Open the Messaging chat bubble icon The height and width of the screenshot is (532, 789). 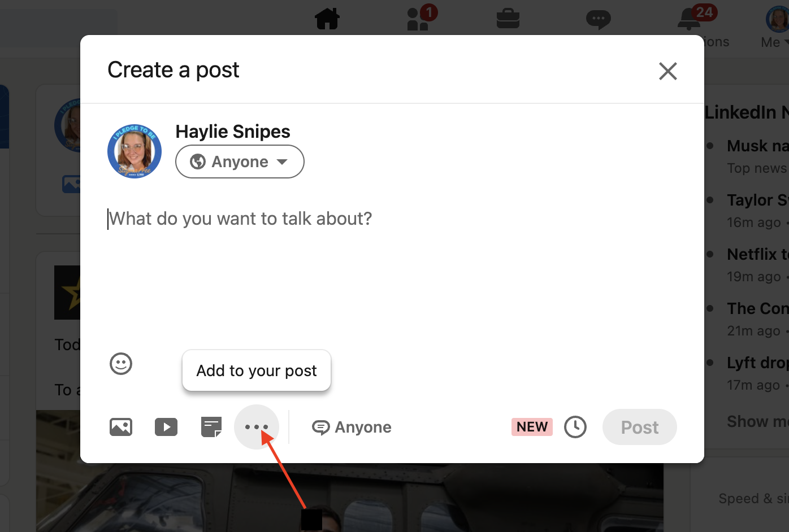(598, 19)
